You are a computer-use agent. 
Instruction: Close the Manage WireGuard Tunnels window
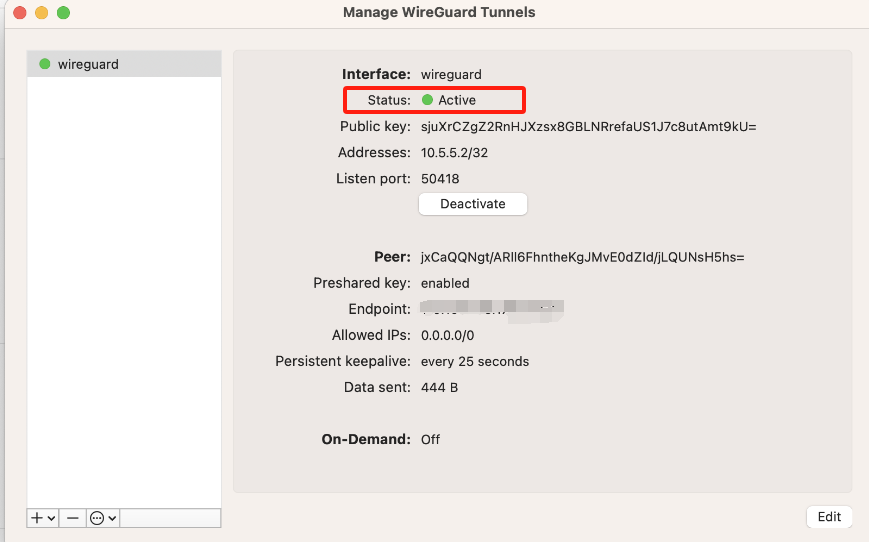point(19,13)
